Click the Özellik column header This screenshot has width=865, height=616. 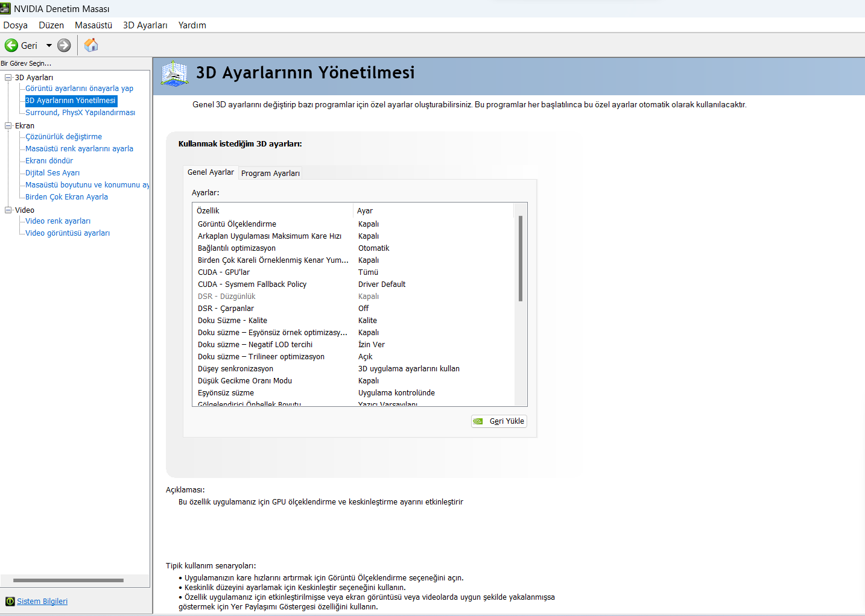tap(273, 210)
